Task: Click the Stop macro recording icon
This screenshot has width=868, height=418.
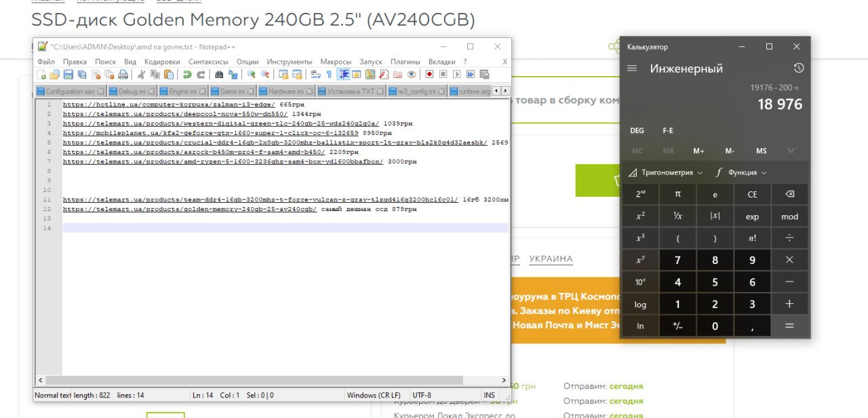Action: 443,75
